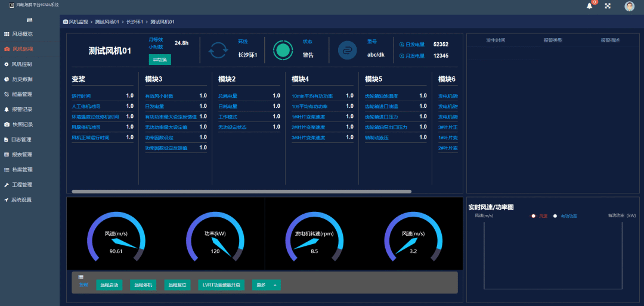The width and height of the screenshot is (644, 306).
Task: Click the chain link model icon
Action: pos(348,51)
